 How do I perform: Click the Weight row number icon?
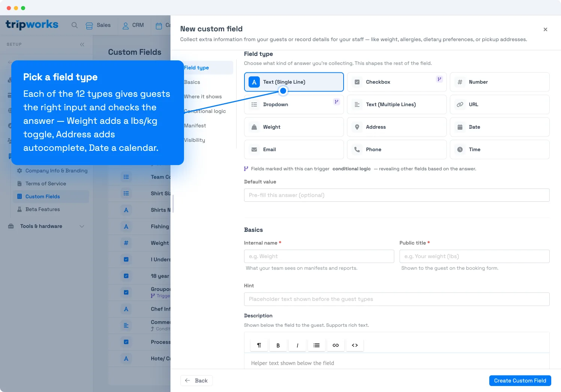tap(126, 243)
